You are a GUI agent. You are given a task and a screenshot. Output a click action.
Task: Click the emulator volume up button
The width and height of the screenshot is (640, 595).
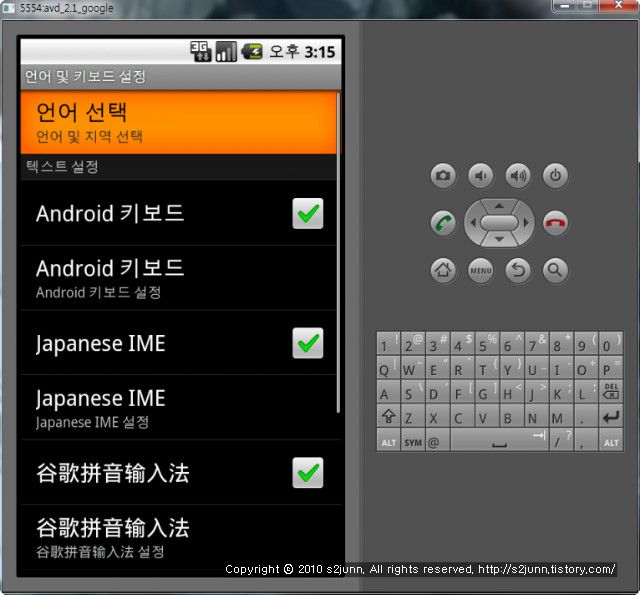point(518,176)
